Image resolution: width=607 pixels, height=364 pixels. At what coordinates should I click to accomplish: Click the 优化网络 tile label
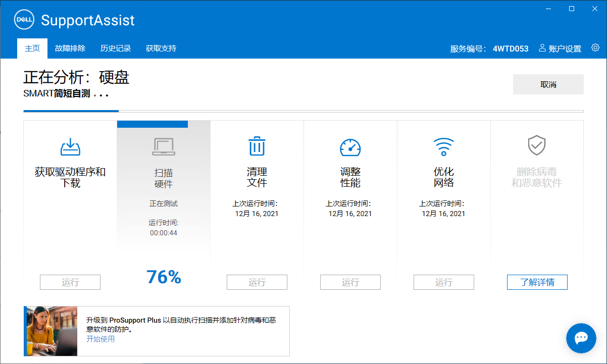pyautogui.click(x=444, y=177)
